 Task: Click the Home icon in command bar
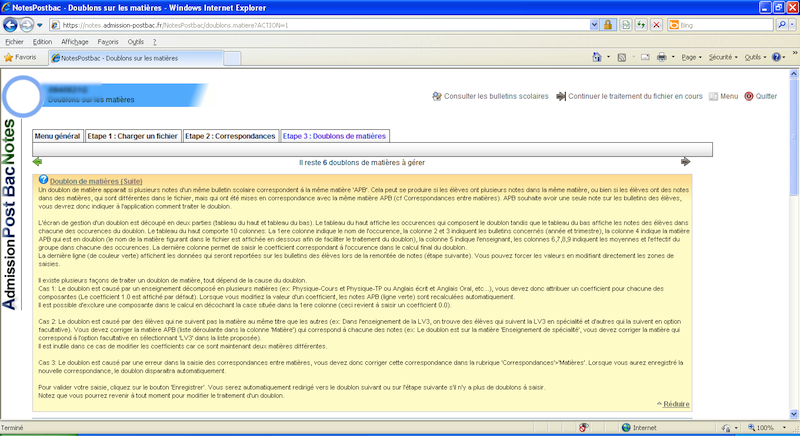point(598,57)
